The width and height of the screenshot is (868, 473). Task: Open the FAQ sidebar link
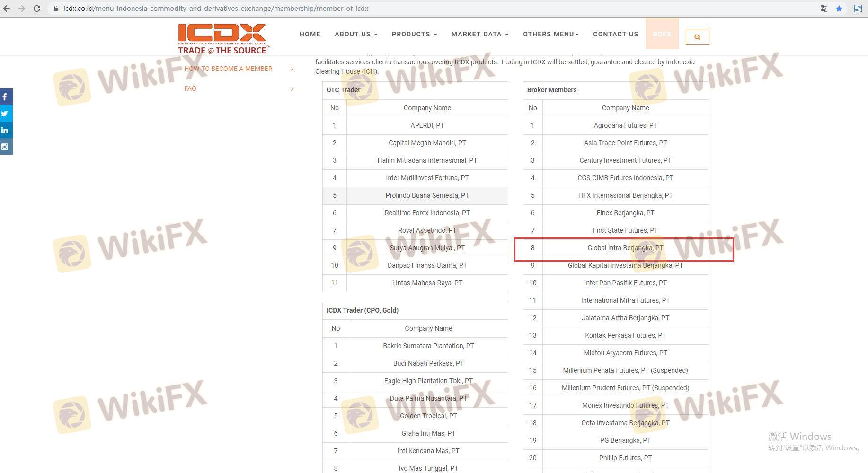(x=190, y=88)
